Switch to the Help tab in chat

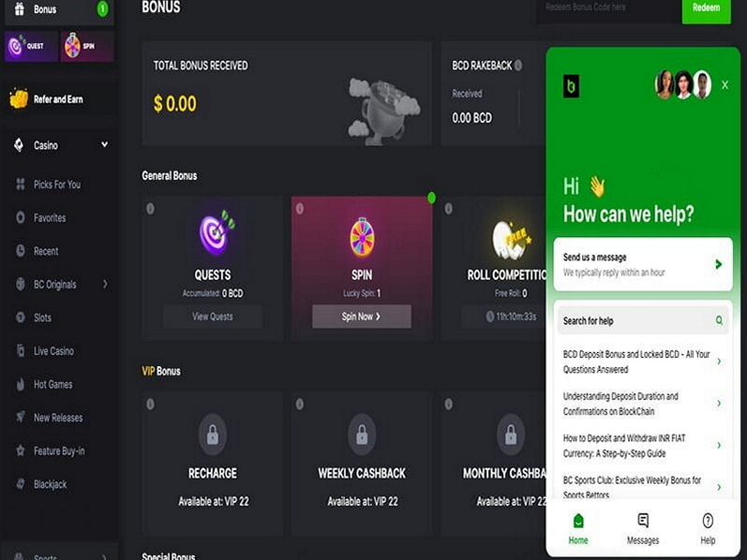coord(708,528)
